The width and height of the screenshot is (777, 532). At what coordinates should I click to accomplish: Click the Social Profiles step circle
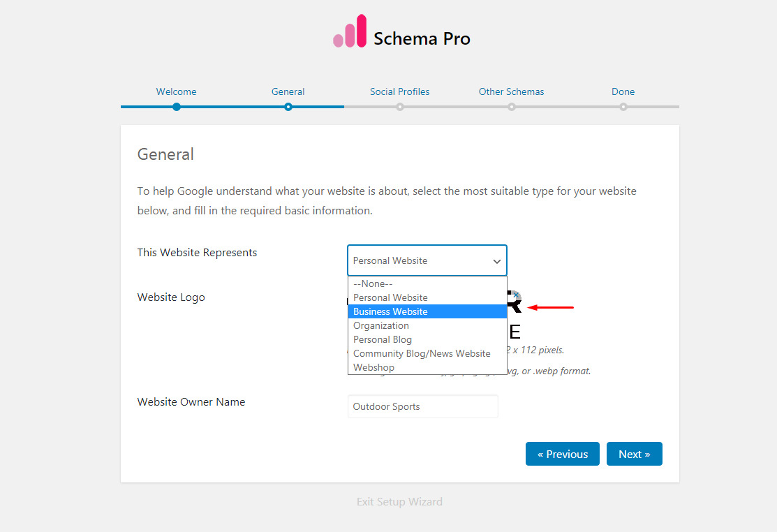(x=399, y=107)
